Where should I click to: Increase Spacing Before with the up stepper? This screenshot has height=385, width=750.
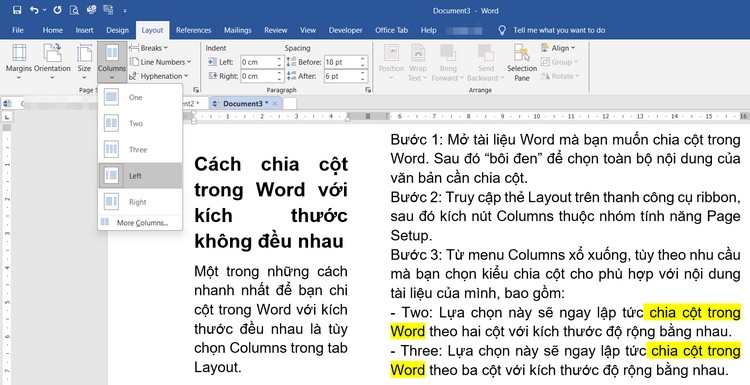tap(363, 59)
